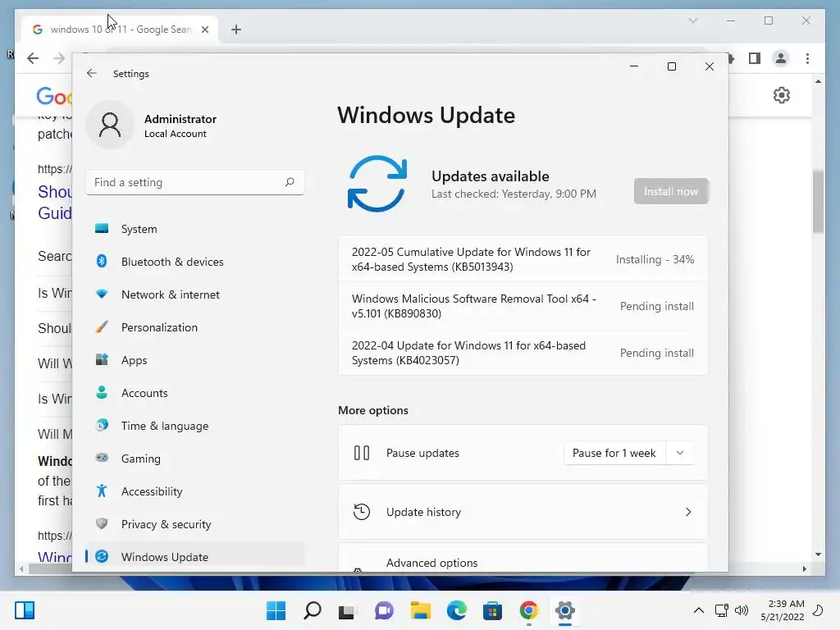The width and height of the screenshot is (840, 630).
Task: Select Windows Update in sidebar
Action: click(195, 557)
